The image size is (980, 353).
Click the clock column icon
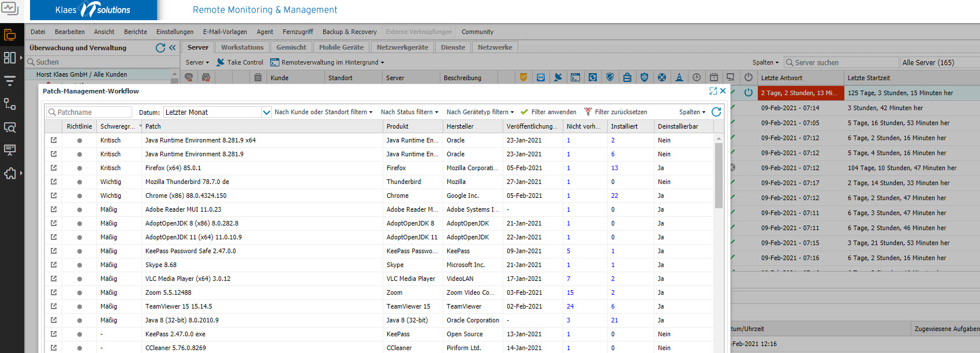click(x=697, y=77)
